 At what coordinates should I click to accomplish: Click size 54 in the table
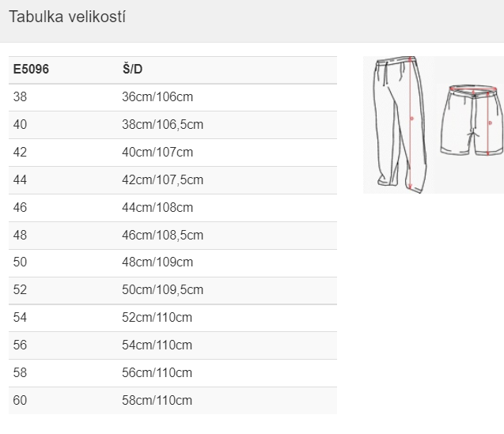tap(20, 317)
